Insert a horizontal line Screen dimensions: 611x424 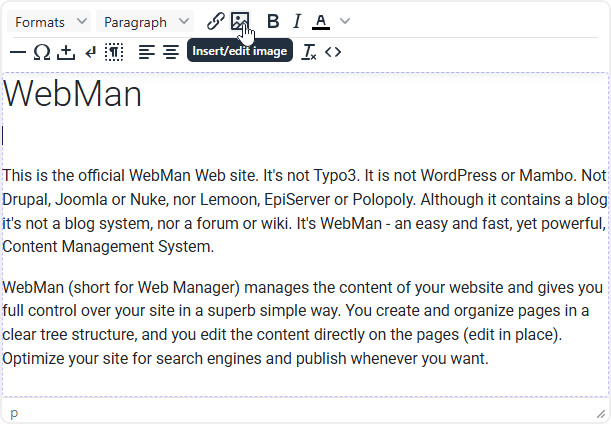(17, 52)
